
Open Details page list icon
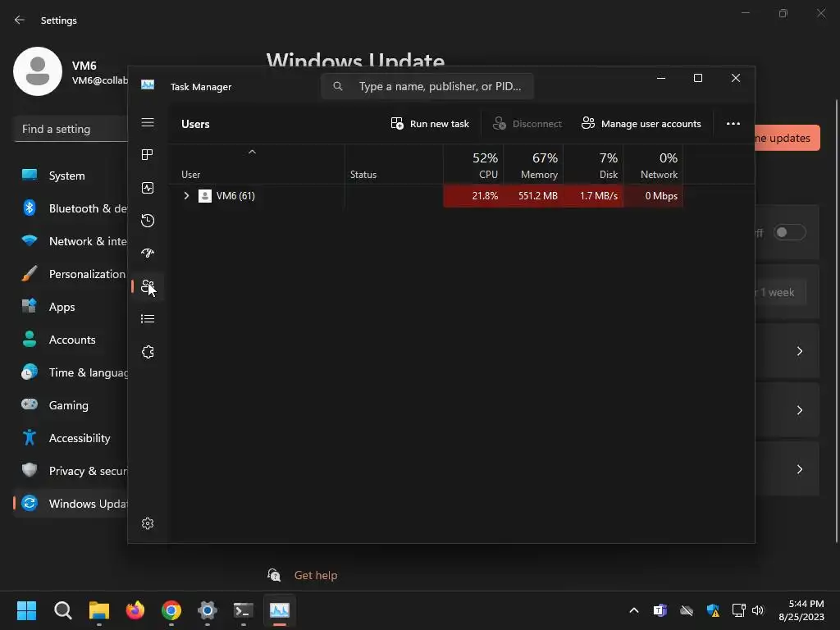pos(148,319)
